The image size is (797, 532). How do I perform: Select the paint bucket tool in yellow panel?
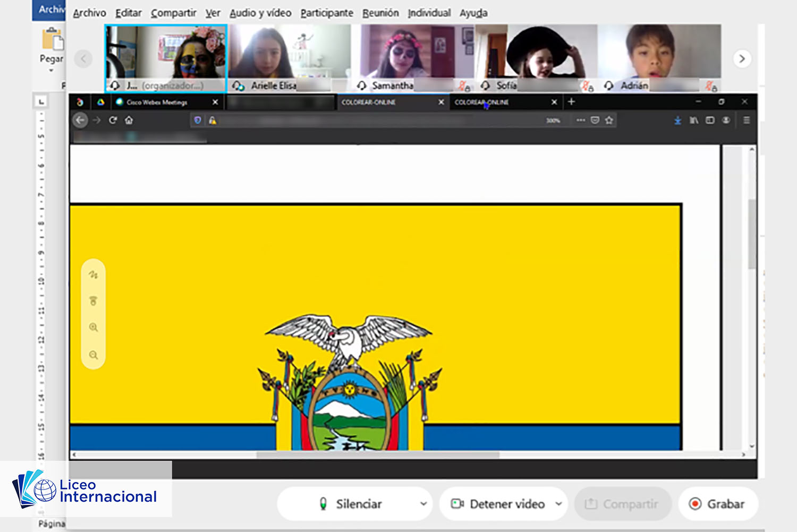pos(94,301)
